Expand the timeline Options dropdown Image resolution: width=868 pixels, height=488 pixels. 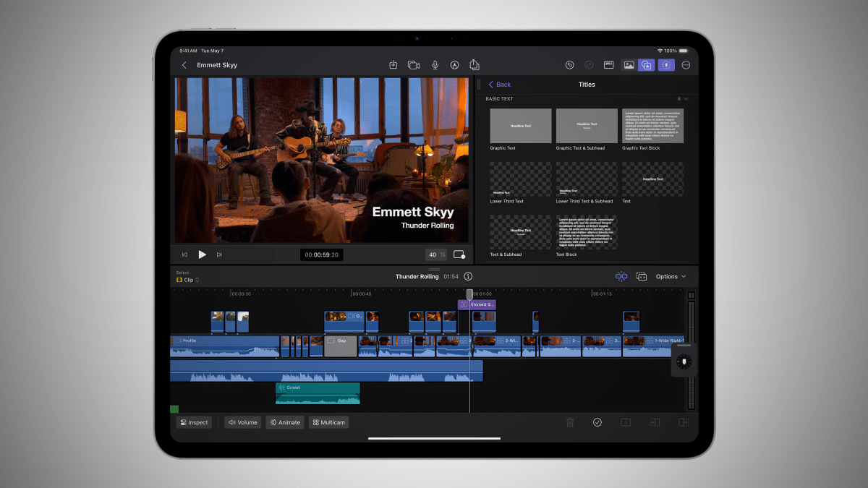(671, 276)
